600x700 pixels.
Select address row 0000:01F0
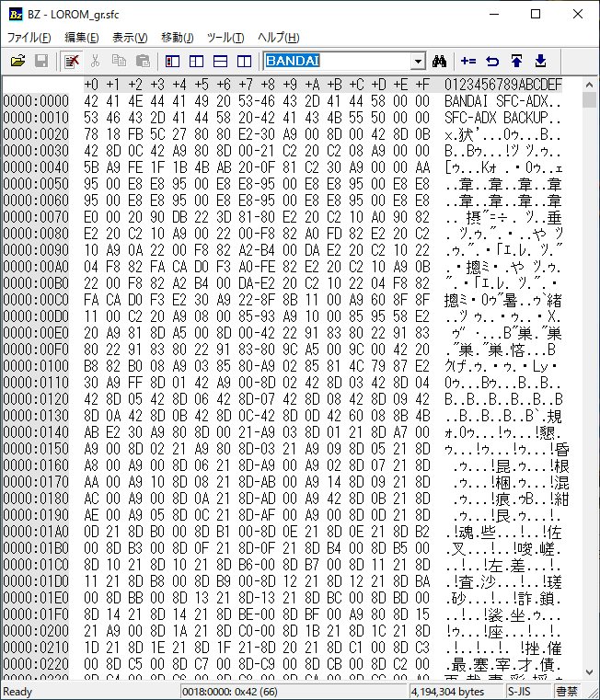coord(36,614)
